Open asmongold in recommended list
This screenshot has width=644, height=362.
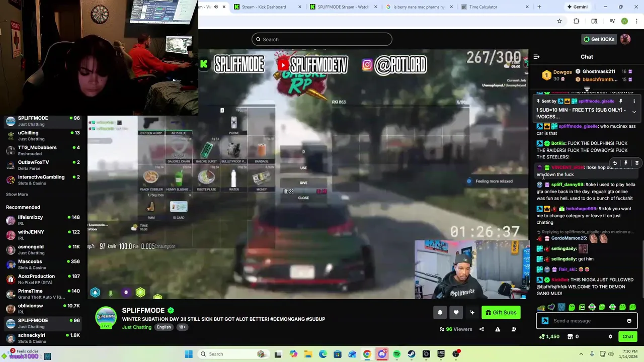pyautogui.click(x=43, y=249)
